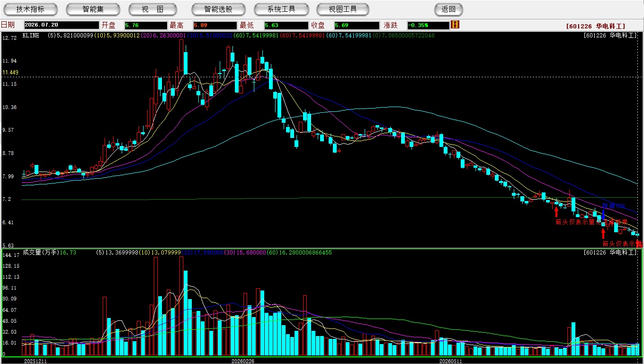Click the KLINE indicator label
This screenshot has width=644, height=364.
(31, 36)
